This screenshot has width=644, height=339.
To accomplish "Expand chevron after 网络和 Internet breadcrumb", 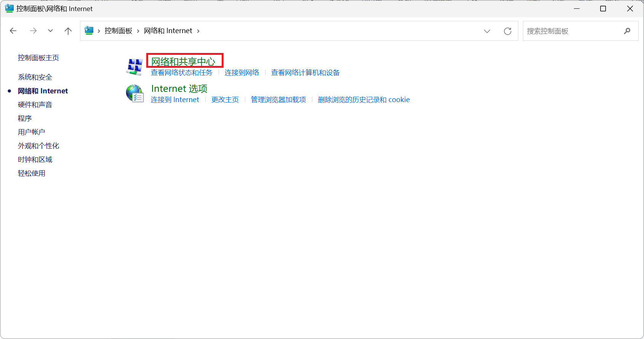I will point(198,31).
